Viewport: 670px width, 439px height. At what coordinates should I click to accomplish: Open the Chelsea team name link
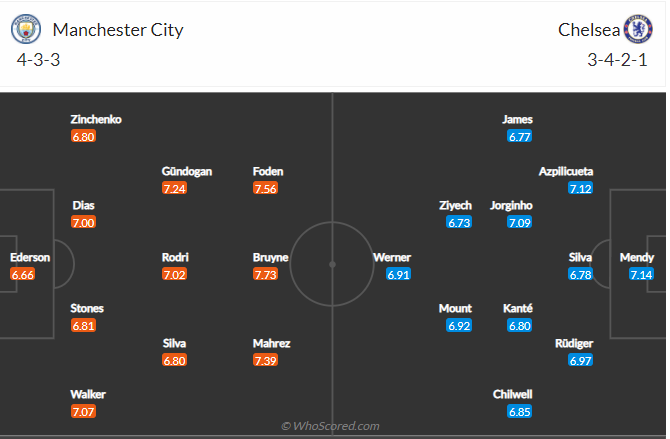tap(586, 29)
